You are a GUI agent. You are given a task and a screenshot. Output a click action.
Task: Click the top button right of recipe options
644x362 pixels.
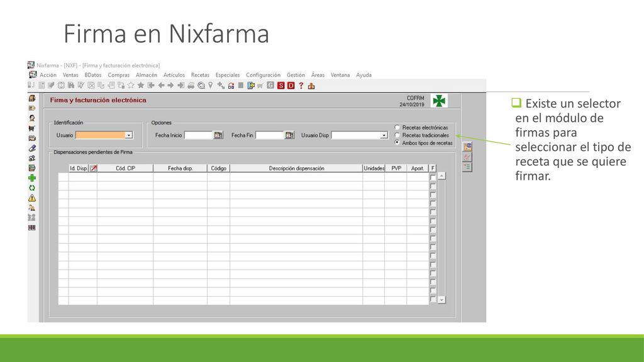467,147
